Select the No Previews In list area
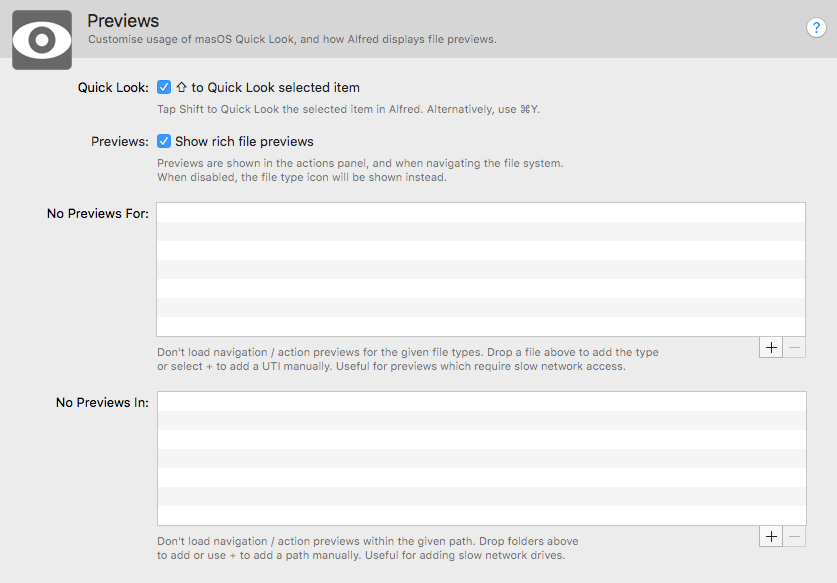The image size is (837, 583). click(480, 455)
